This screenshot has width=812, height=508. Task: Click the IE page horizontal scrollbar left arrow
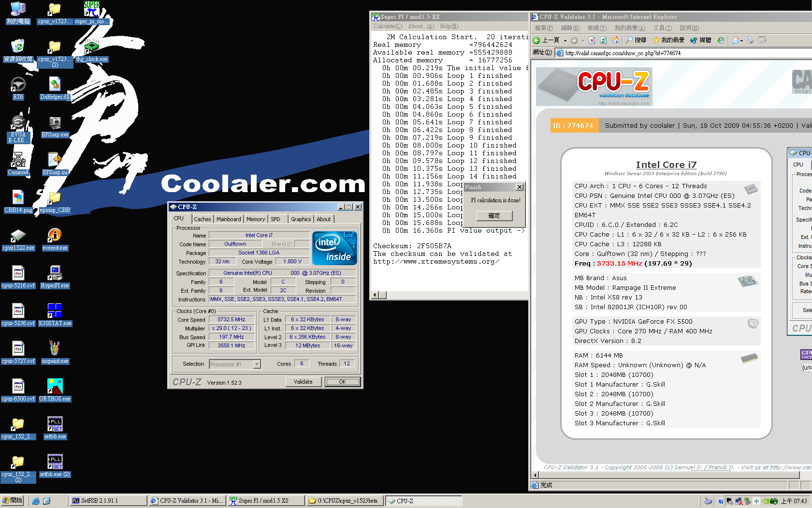tap(535, 475)
